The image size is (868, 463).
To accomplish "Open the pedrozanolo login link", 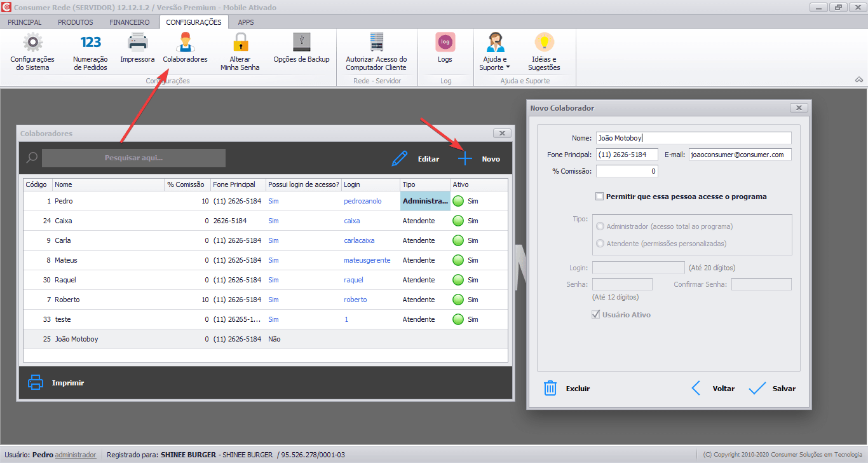I will point(363,201).
